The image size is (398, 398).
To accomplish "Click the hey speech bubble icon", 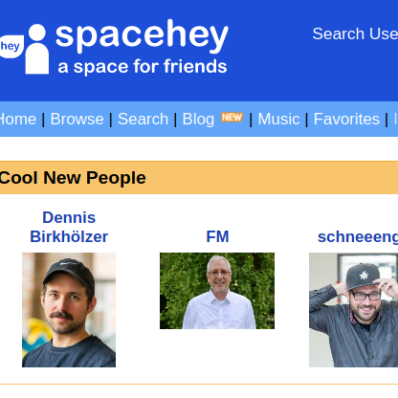I will [x=11, y=46].
